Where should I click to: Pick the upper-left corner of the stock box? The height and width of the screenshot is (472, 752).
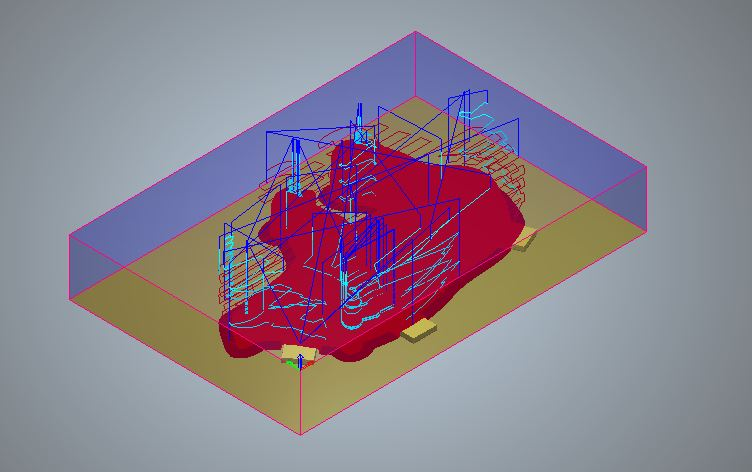(x=69, y=236)
